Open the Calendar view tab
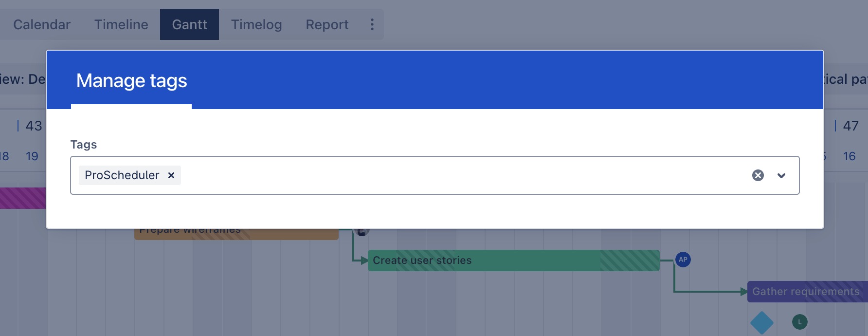The height and width of the screenshot is (336, 868). (42, 24)
